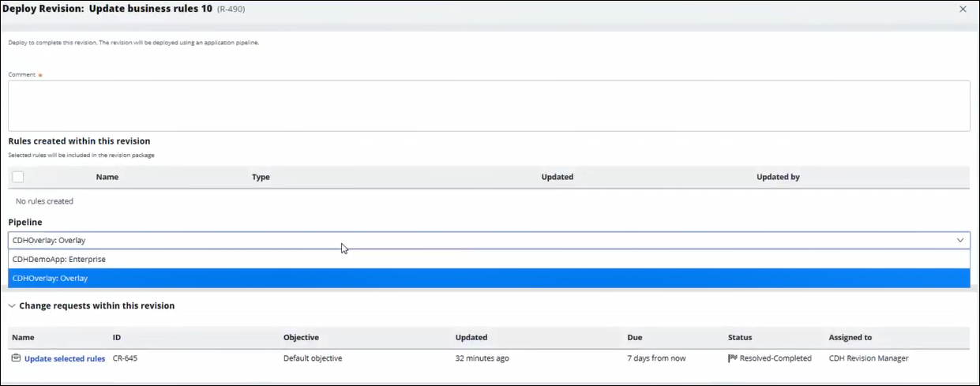The width and height of the screenshot is (980, 386).
Task: Click the Objective column header
Action: click(301, 337)
